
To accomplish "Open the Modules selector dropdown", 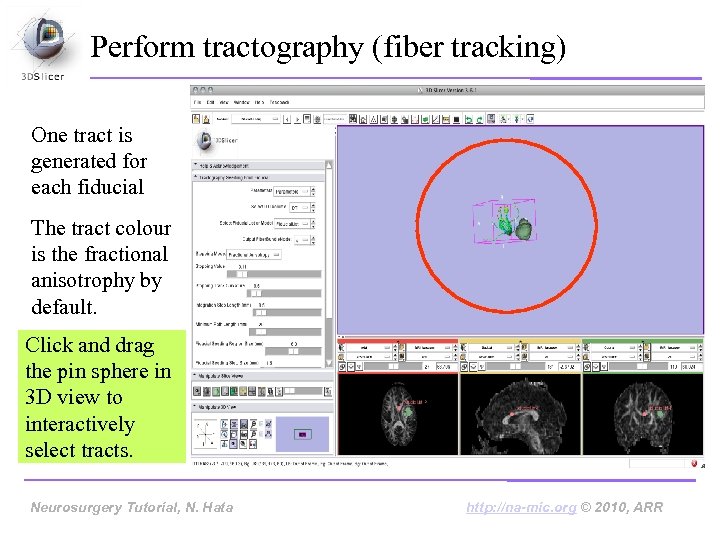I will 255,119.
